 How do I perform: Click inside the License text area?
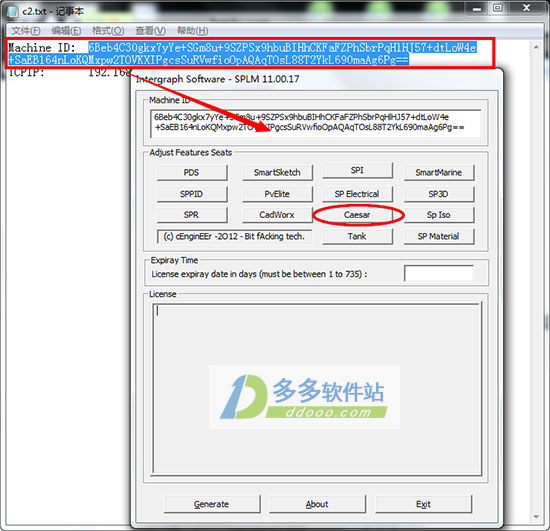tap(317, 389)
